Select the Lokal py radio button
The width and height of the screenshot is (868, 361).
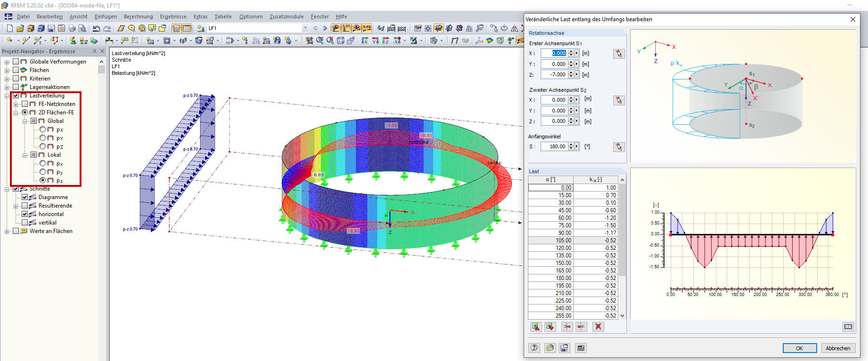pos(43,172)
